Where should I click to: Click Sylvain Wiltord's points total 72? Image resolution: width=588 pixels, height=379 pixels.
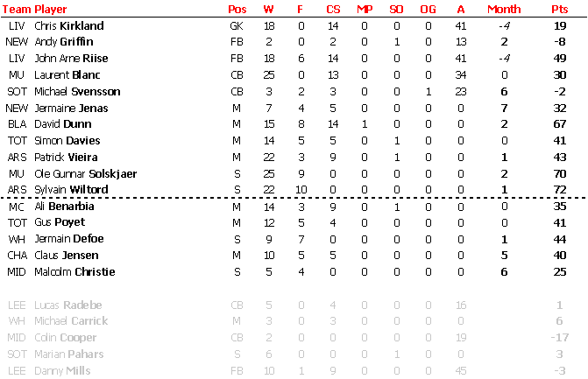click(x=559, y=189)
